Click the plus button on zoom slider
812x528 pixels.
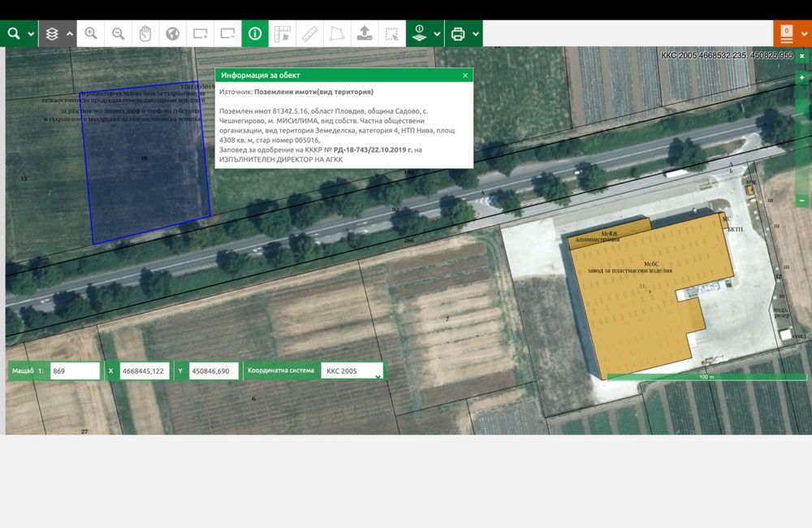802,78
